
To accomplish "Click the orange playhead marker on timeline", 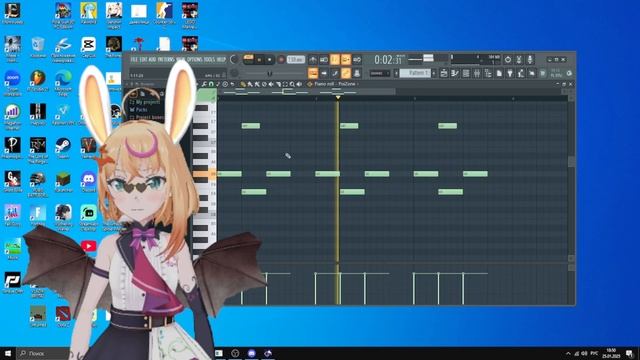I will click(x=338, y=97).
